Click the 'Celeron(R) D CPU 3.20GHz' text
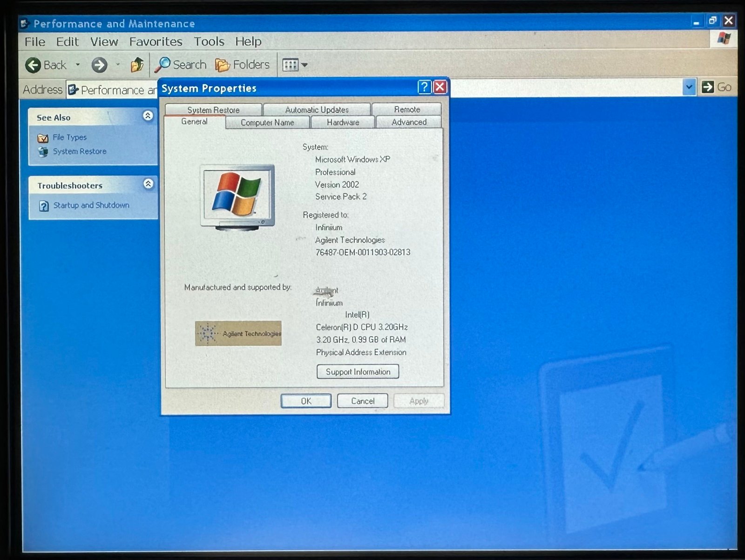This screenshot has height=560, width=745. pos(362,327)
